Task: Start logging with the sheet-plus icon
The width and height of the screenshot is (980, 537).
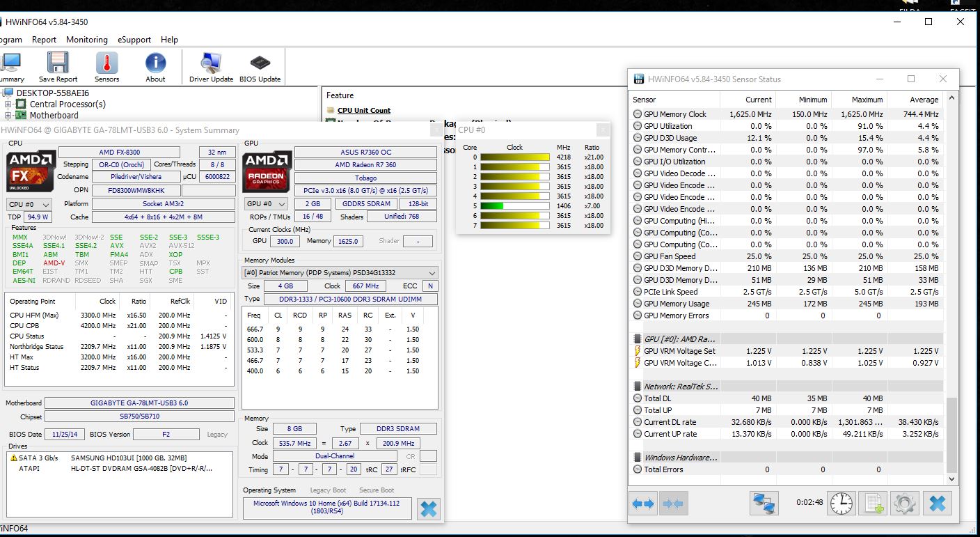Action: tap(872, 504)
